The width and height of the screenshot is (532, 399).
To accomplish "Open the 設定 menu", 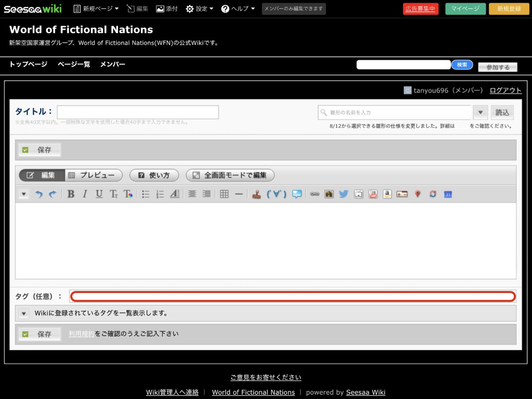I will (199, 9).
